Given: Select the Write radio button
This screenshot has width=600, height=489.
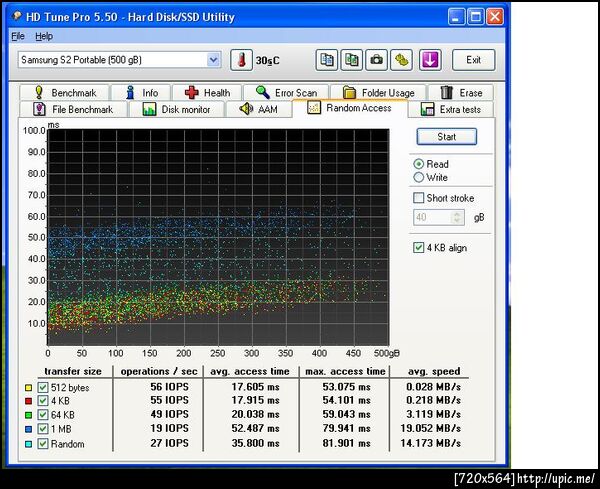Looking at the screenshot, I should pyautogui.click(x=419, y=177).
